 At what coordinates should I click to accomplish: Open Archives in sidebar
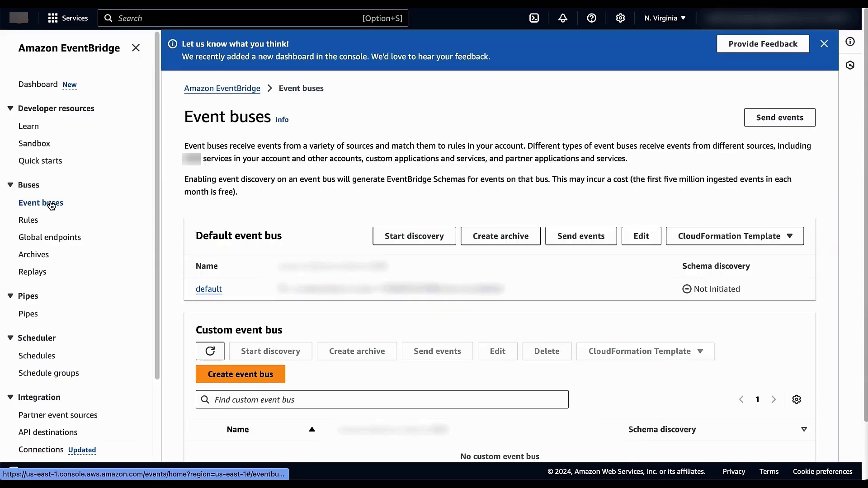pos(33,254)
